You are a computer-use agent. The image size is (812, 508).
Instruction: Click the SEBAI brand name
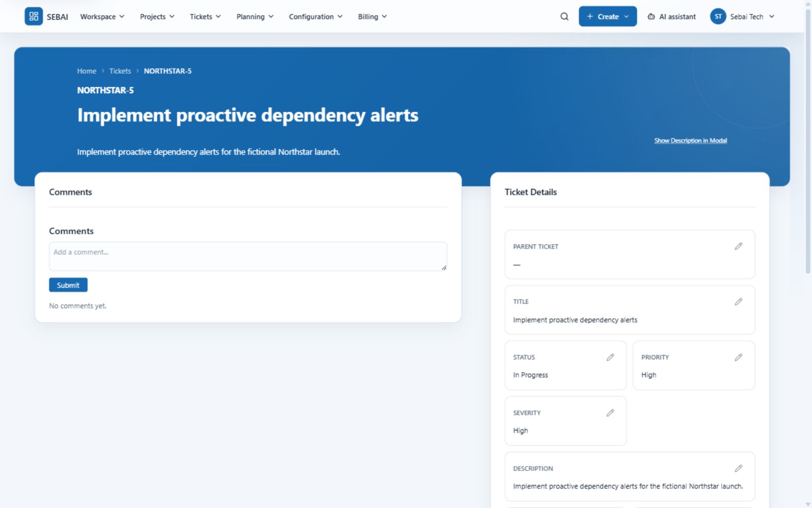[x=57, y=17]
